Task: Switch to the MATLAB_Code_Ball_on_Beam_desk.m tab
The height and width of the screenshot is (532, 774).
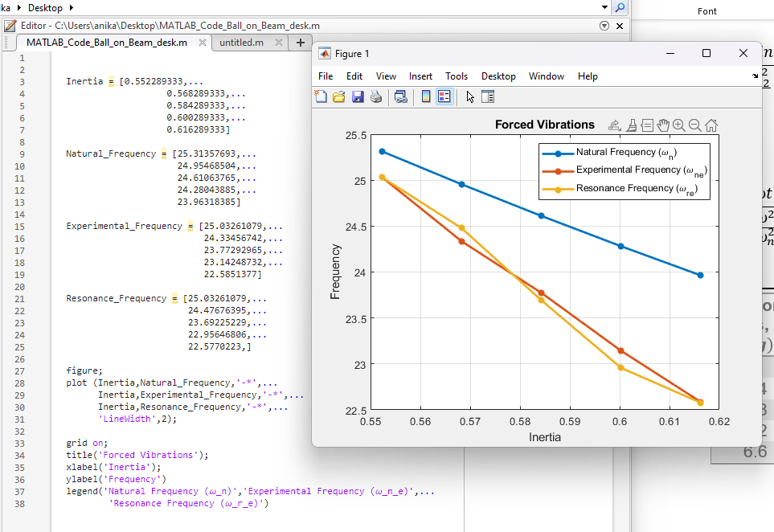Action: click(107, 43)
